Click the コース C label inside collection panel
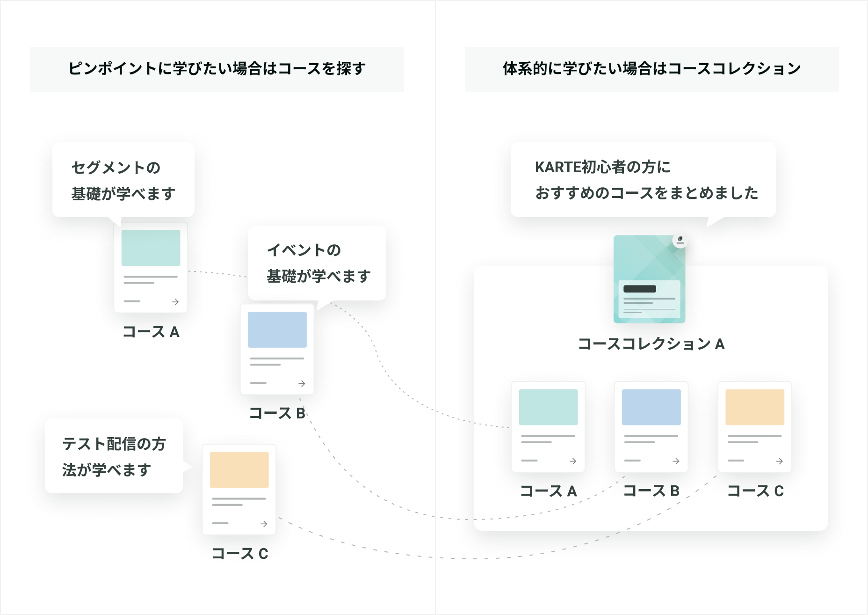This screenshot has width=868, height=615. (x=756, y=491)
